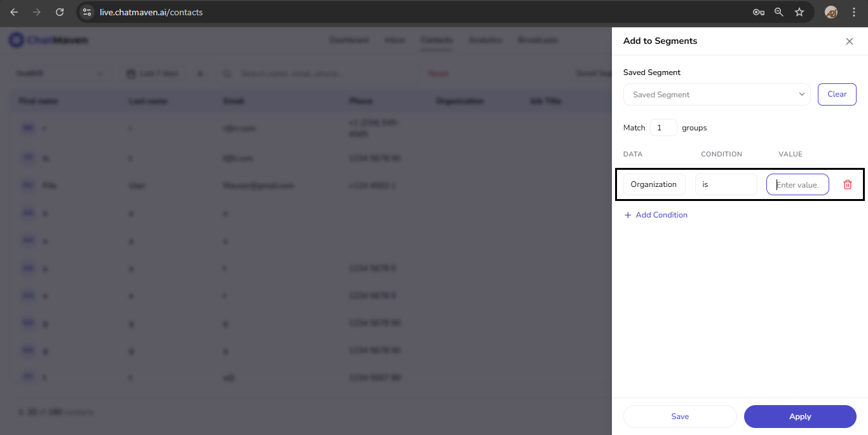Delete the Organization condition with trash icon
The height and width of the screenshot is (435, 868).
point(848,184)
